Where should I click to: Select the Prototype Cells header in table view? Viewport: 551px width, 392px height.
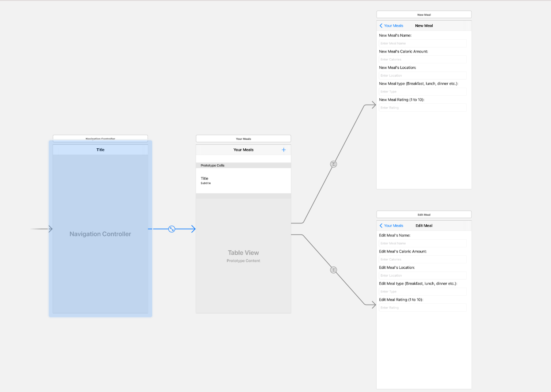tap(243, 166)
